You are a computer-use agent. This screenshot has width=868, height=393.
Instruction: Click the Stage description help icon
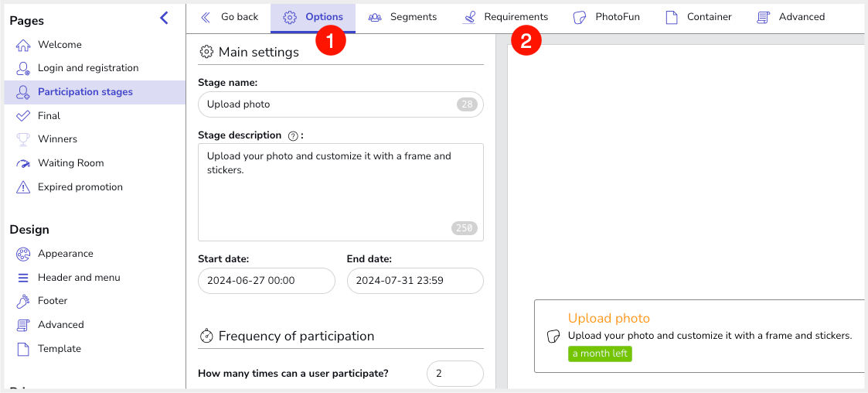294,136
